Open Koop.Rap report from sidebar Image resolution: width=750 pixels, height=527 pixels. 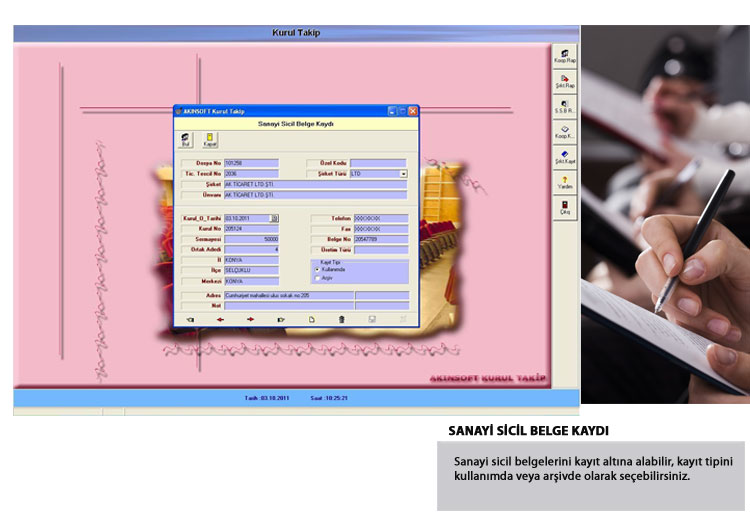click(565, 56)
